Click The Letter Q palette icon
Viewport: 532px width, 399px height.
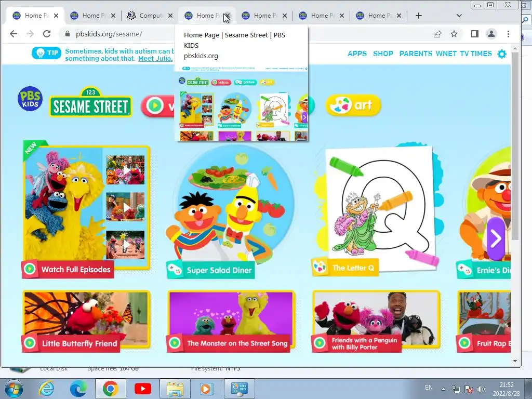pyautogui.click(x=320, y=268)
